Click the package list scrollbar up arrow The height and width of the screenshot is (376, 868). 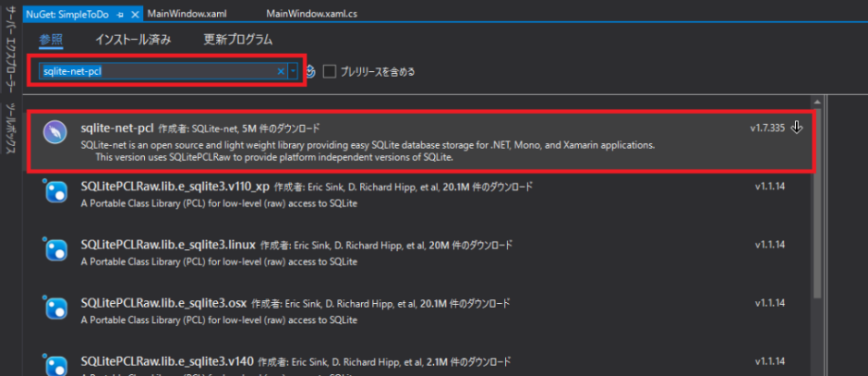817,116
